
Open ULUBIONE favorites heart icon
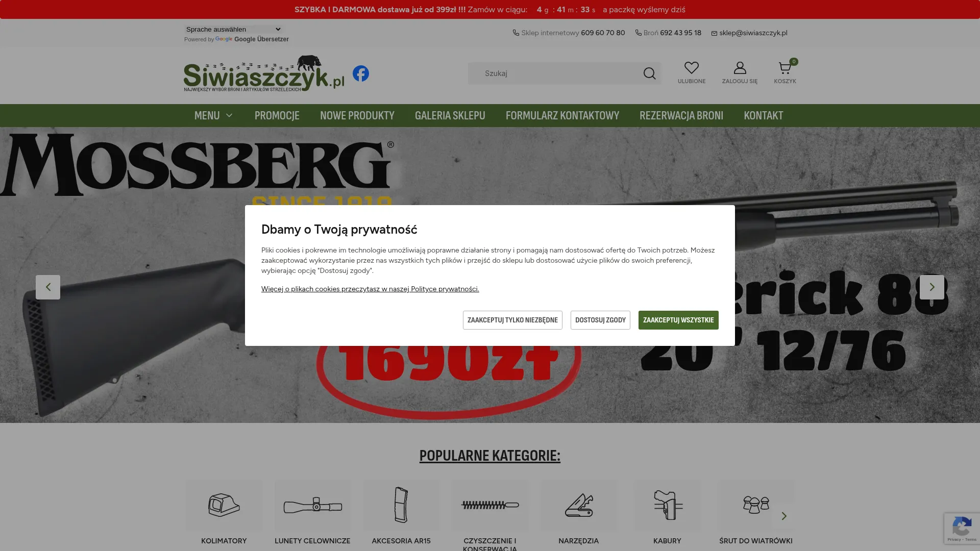(x=691, y=68)
